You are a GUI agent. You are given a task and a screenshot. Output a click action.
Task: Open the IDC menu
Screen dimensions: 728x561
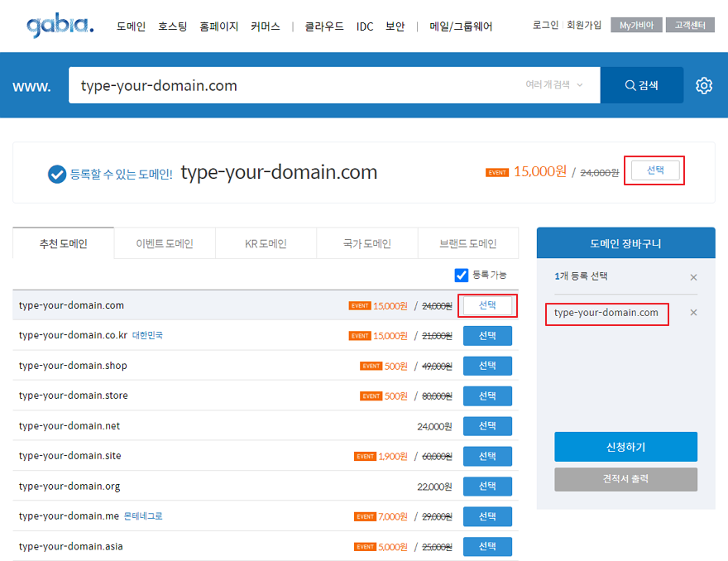pos(365,26)
